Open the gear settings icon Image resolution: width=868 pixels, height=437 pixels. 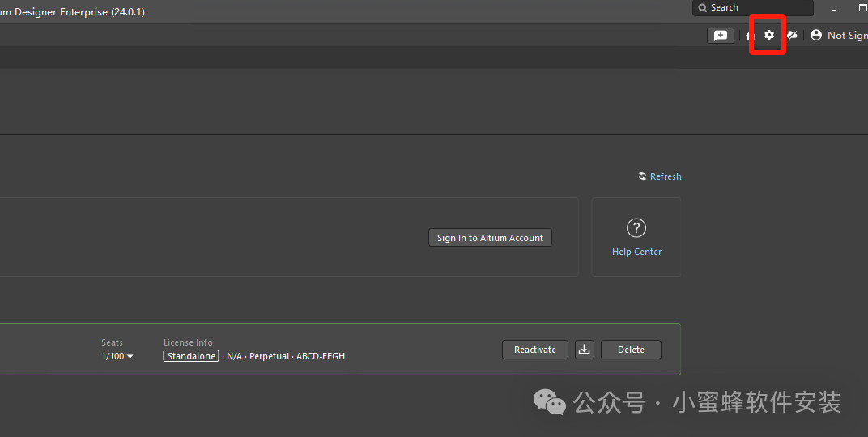click(769, 35)
